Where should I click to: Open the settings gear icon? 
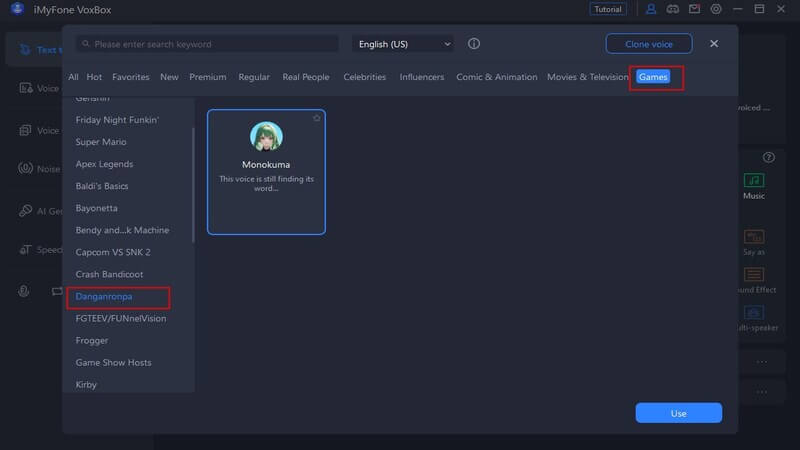pyautogui.click(x=716, y=9)
